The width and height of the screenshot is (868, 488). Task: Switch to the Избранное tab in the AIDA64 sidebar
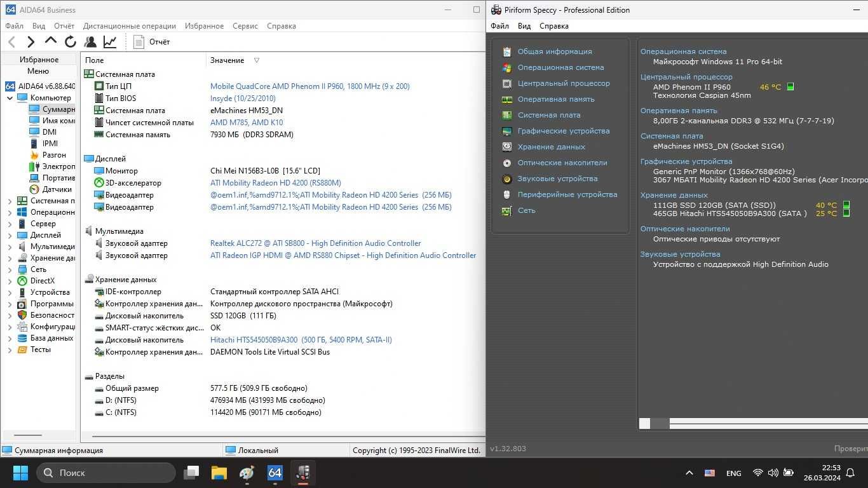[39, 60]
